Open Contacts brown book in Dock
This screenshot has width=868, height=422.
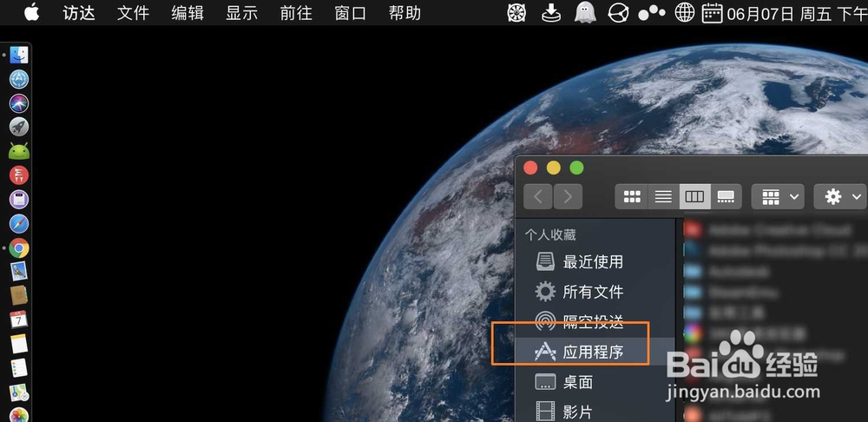[x=19, y=295]
